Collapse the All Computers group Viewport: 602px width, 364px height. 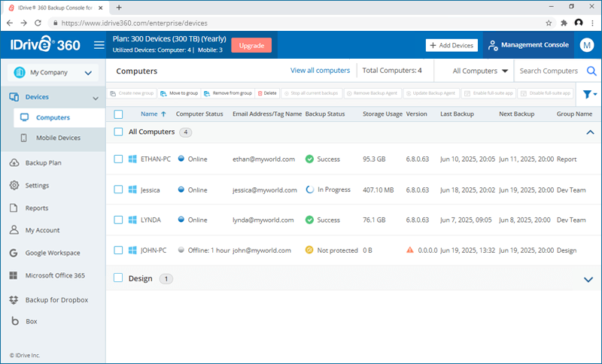(590, 132)
